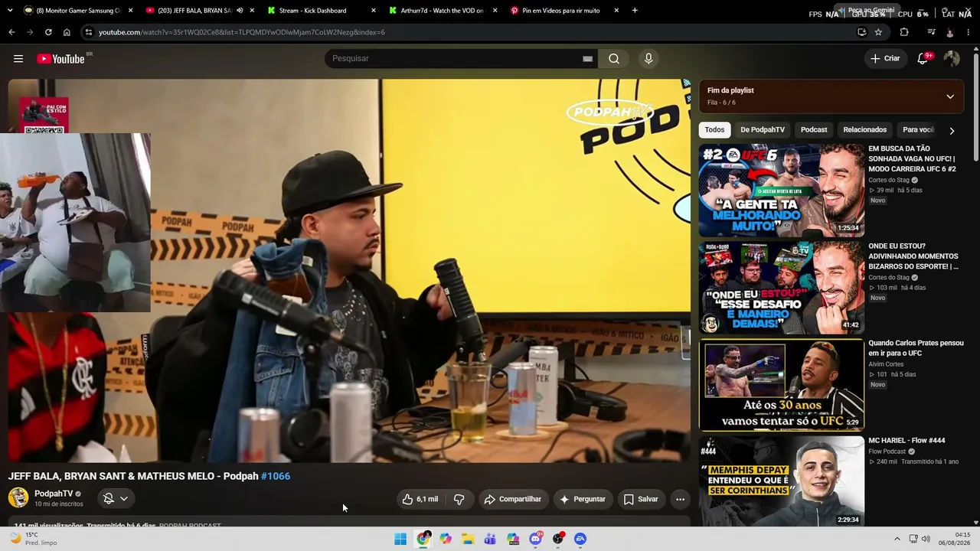Open the Carlos Prates UFC video thumbnail
Screen dimensions: 980x551
click(x=781, y=385)
